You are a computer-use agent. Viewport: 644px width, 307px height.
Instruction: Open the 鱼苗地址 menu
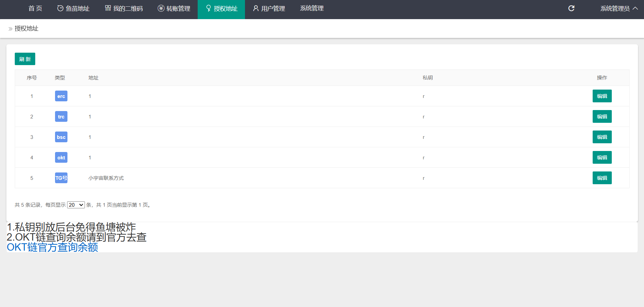click(73, 9)
